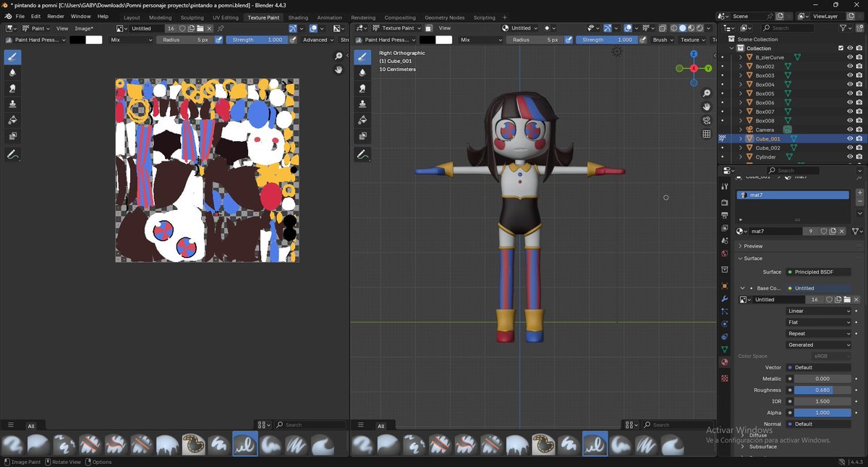This screenshot has width=868, height=467.
Task: Expand Cube_002 in outliner tree
Action: pos(741,148)
